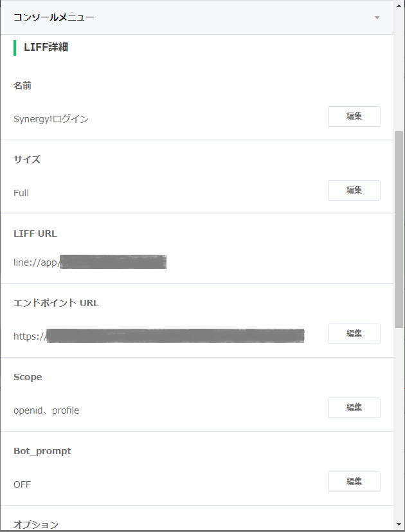This screenshot has width=405, height=532.
Task: Edit the 名前 field Synergy!ログイン
Action: [354, 116]
